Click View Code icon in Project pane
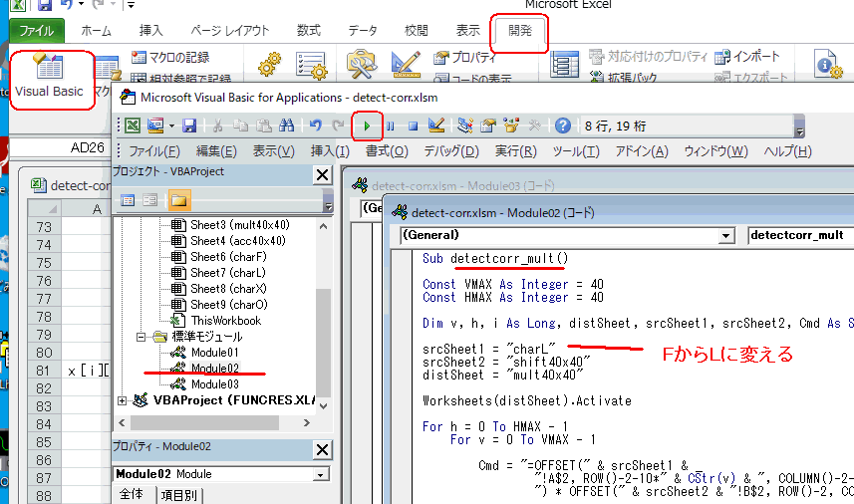Screen dimensions: 854x504 [x=128, y=200]
